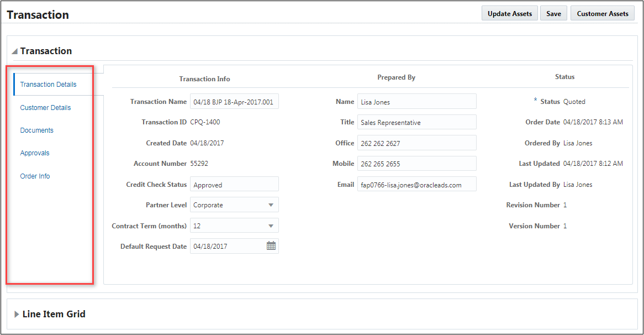
Task: Click the Revision Number value
Action: [x=565, y=205]
